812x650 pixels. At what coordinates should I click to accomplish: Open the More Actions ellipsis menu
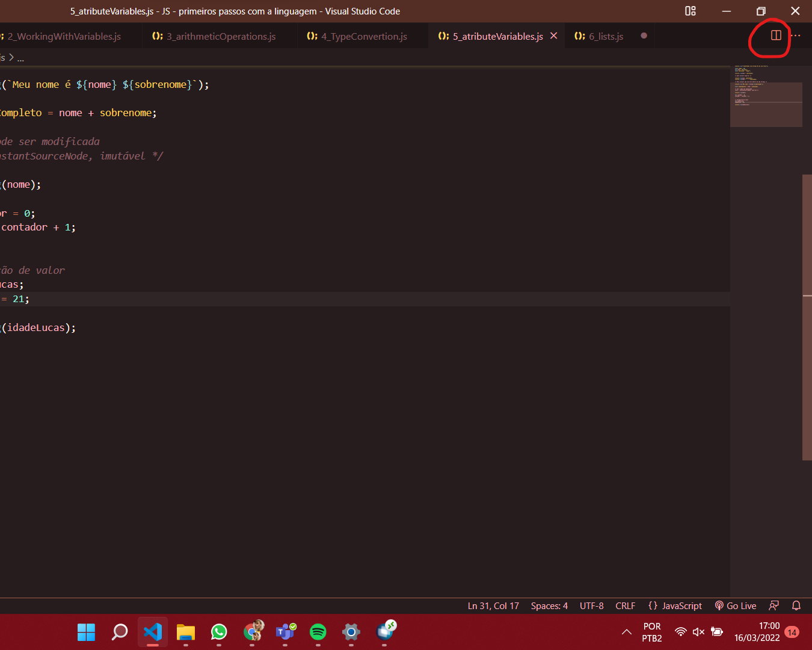(x=796, y=36)
